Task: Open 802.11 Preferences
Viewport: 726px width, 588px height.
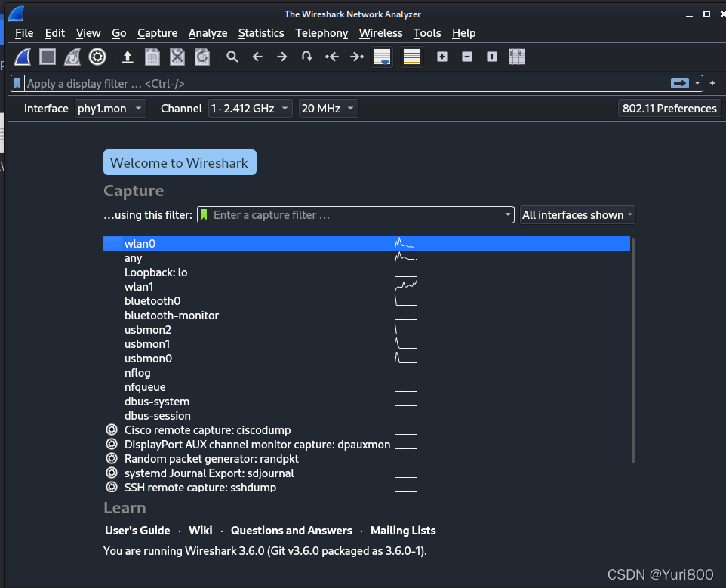Action: tap(669, 109)
